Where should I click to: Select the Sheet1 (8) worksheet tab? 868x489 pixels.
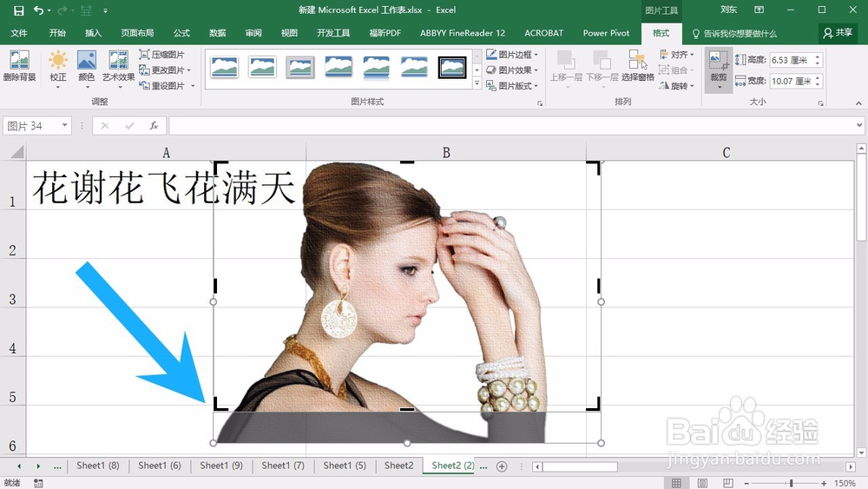point(97,466)
